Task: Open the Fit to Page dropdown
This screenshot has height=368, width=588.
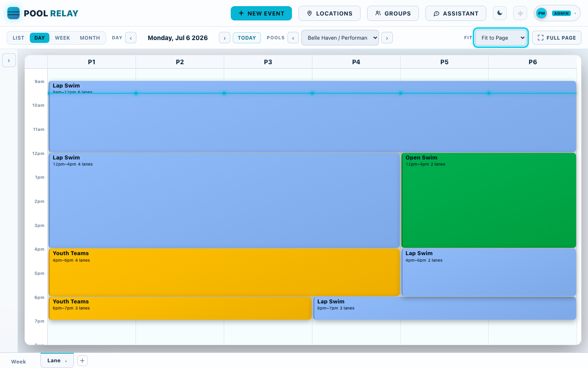Action: (x=501, y=38)
